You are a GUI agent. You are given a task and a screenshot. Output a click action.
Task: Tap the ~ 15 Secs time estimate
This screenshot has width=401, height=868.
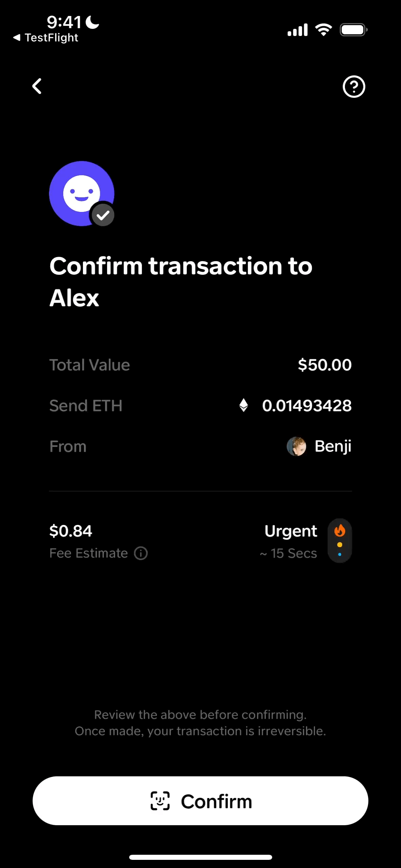tap(289, 554)
